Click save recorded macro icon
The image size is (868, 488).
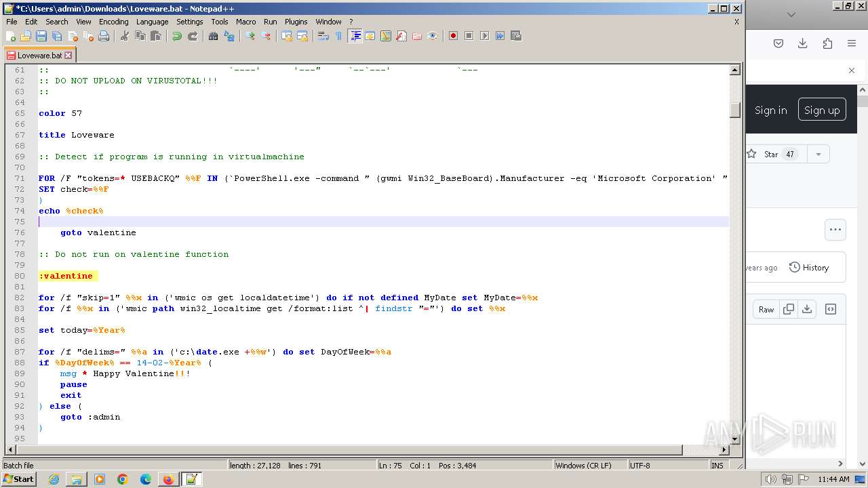[515, 36]
